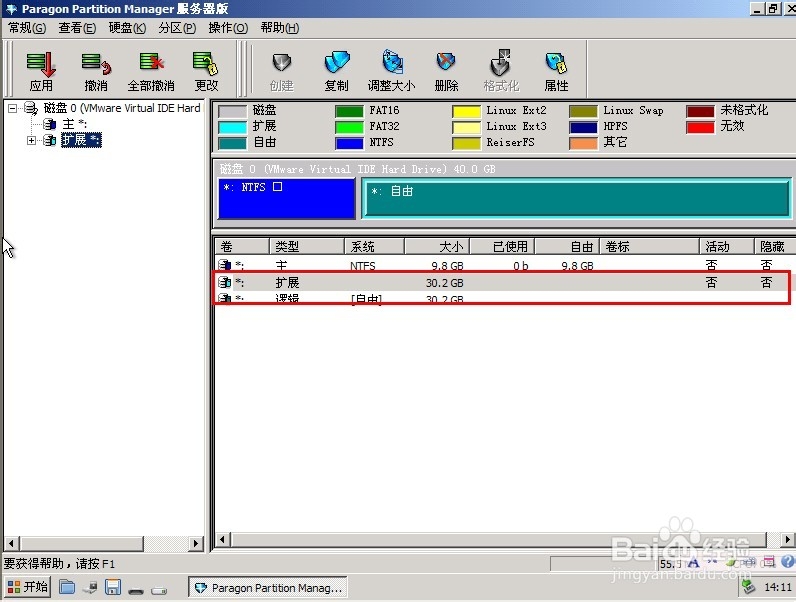This screenshot has width=796, height=602.
Task: Click the system tray icon beside the clock
Action: tap(749, 587)
